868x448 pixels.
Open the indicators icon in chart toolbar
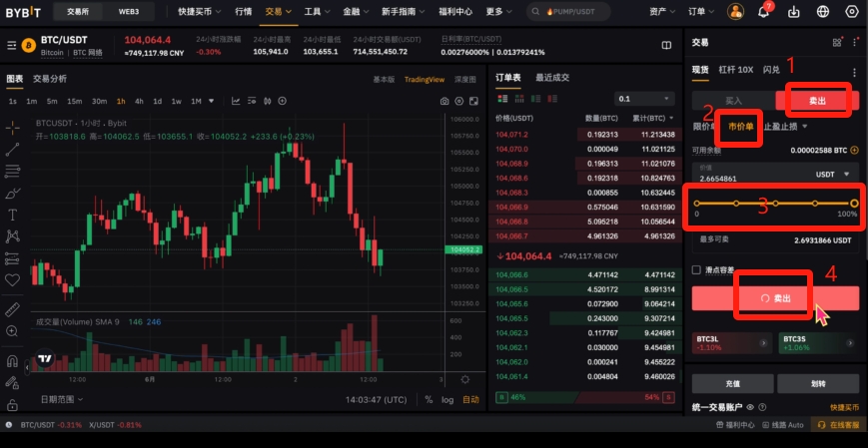click(236, 101)
